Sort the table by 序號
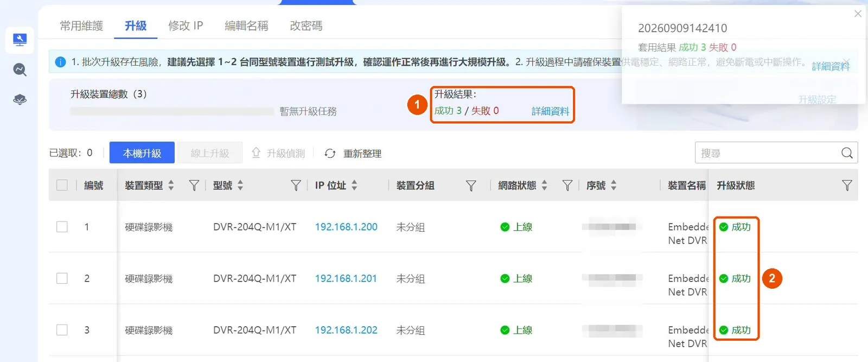Viewport: 868px width, 362px height. 614,185
